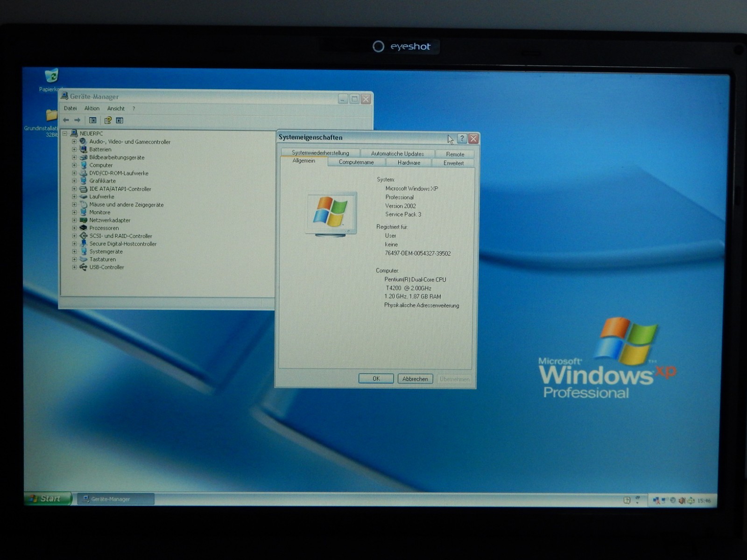
Task: Click the safely remove hardware tray icon
Action: pyautogui.click(x=691, y=500)
